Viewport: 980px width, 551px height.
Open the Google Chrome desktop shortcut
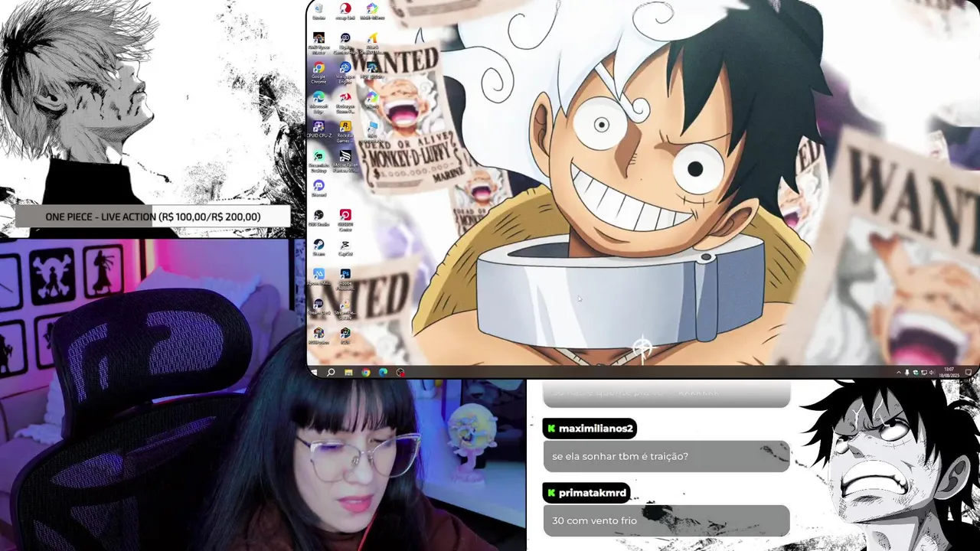click(318, 72)
